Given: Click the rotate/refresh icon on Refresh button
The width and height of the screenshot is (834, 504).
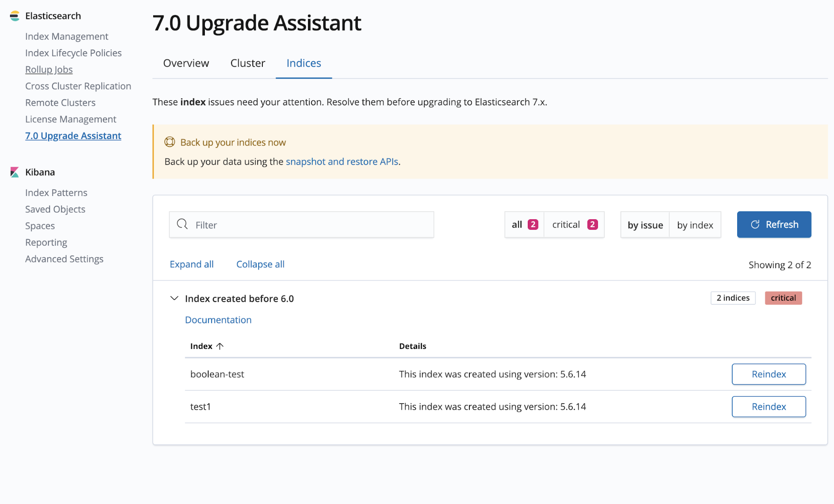Looking at the screenshot, I should point(756,224).
